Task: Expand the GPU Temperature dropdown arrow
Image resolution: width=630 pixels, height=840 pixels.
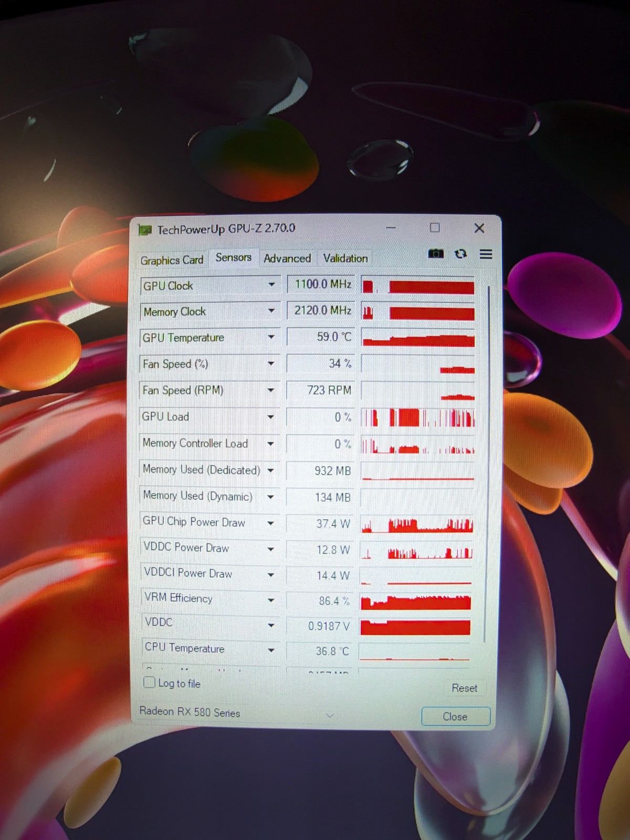Action: click(271, 337)
